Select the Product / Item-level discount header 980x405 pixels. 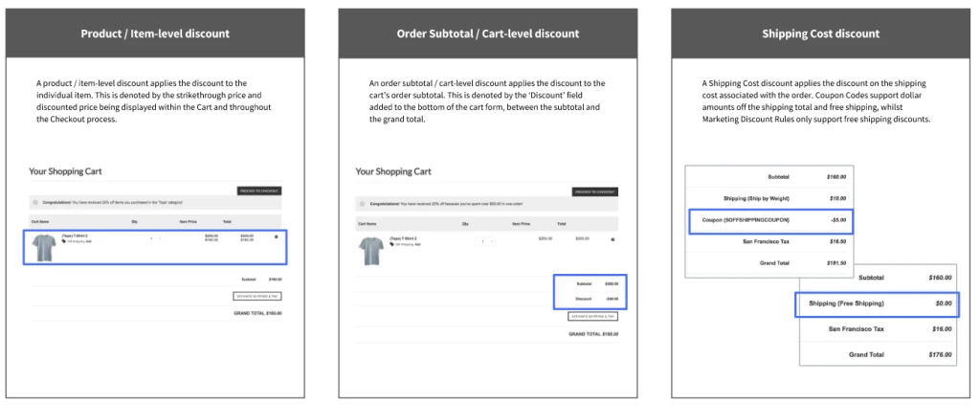(x=155, y=34)
